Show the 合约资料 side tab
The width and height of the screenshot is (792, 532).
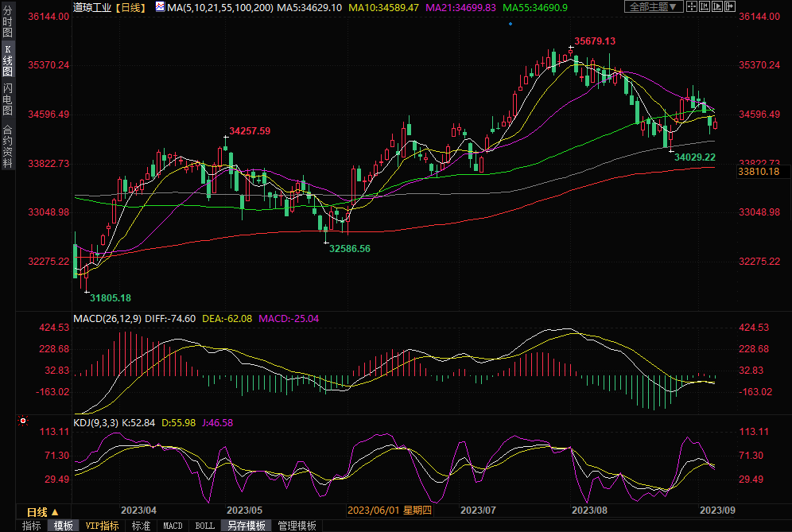[x=7, y=146]
